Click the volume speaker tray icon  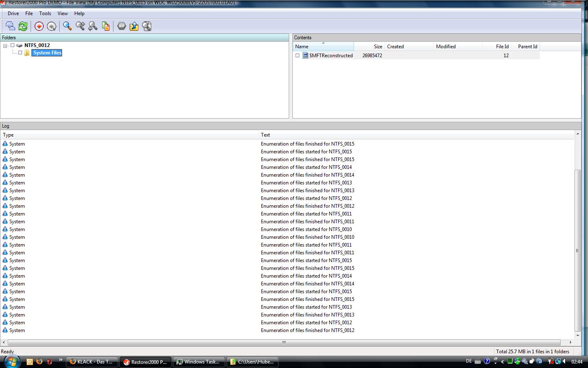click(x=564, y=361)
